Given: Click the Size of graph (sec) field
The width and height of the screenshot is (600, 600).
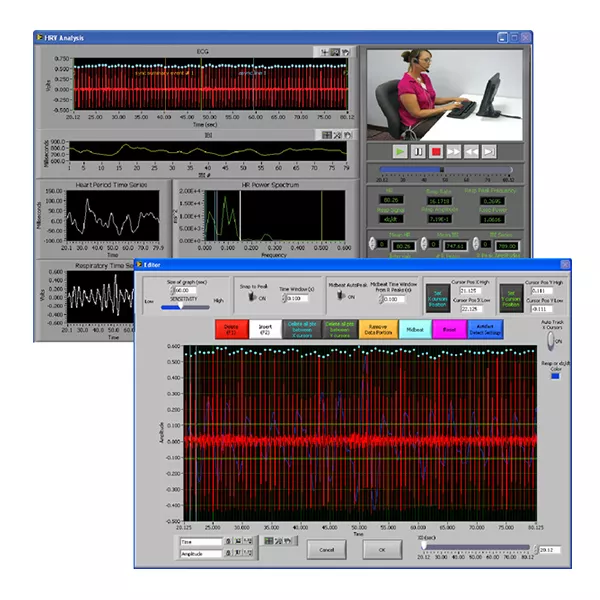Looking at the screenshot, I should 186,290.
